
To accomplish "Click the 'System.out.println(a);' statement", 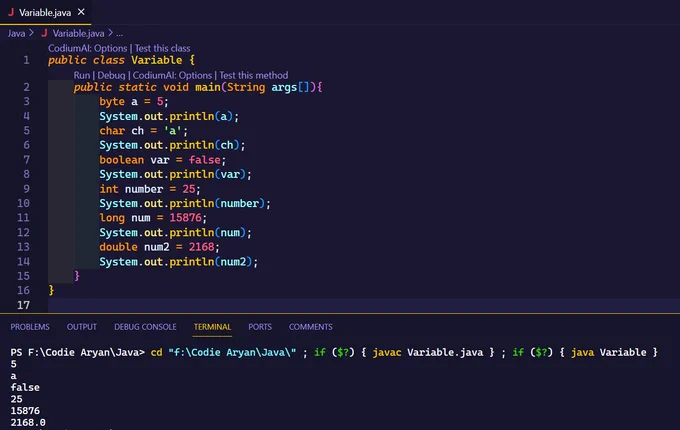I will (x=169, y=116).
